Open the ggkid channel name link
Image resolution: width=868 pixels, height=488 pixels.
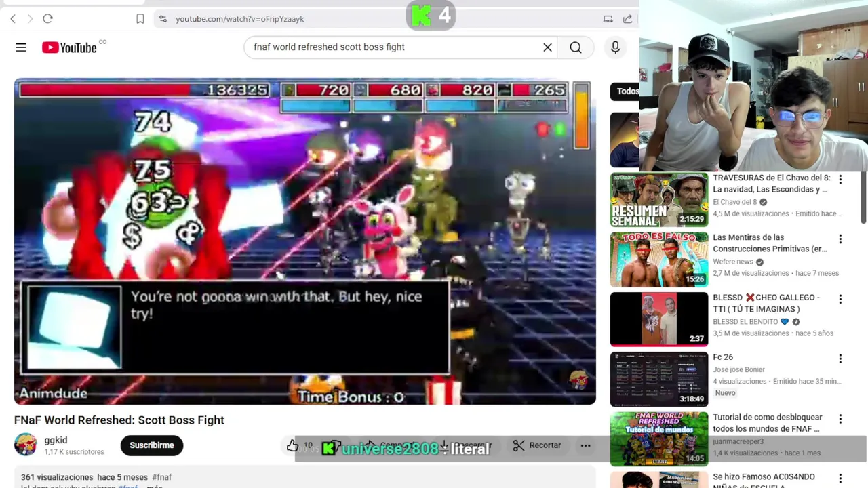tap(56, 440)
